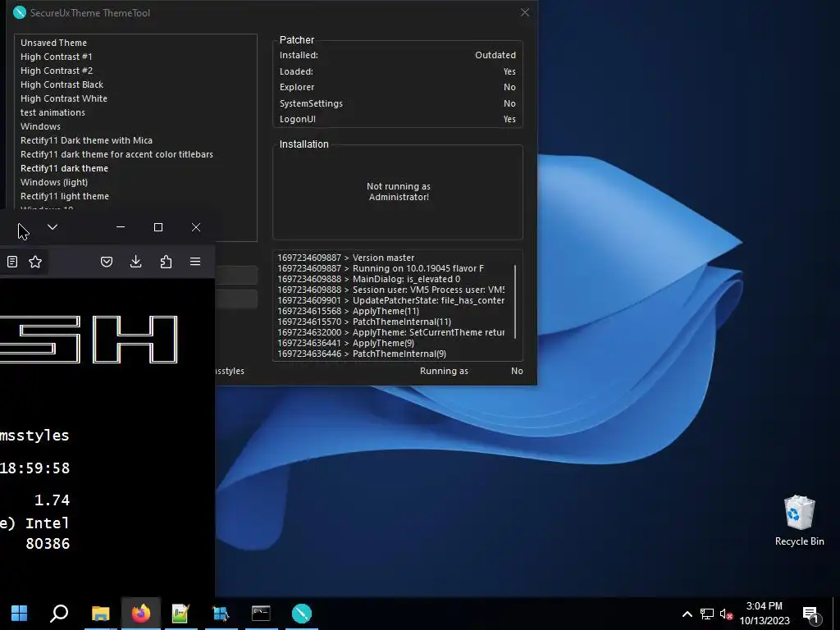The width and height of the screenshot is (840, 630).
Task: Show hidden system tray icons
Action: click(x=687, y=614)
